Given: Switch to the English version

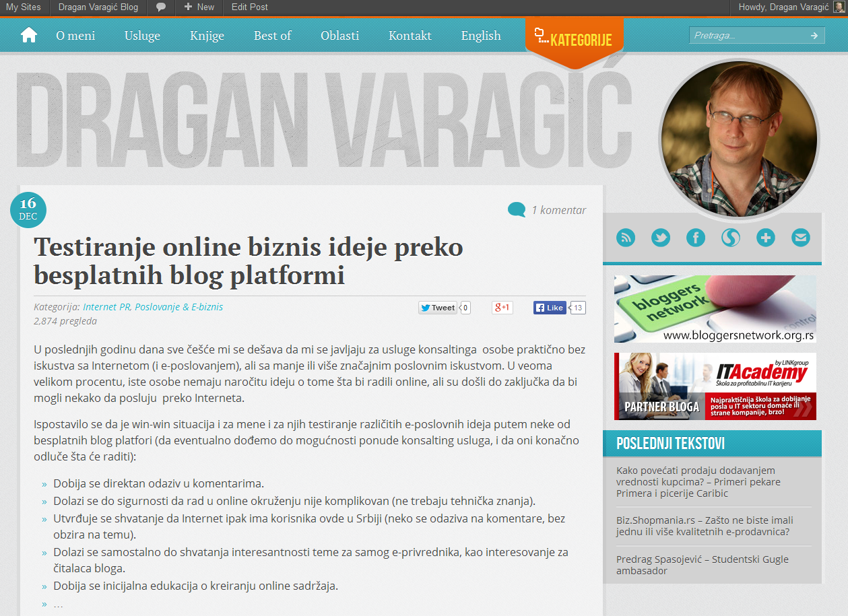Looking at the screenshot, I should click(481, 36).
